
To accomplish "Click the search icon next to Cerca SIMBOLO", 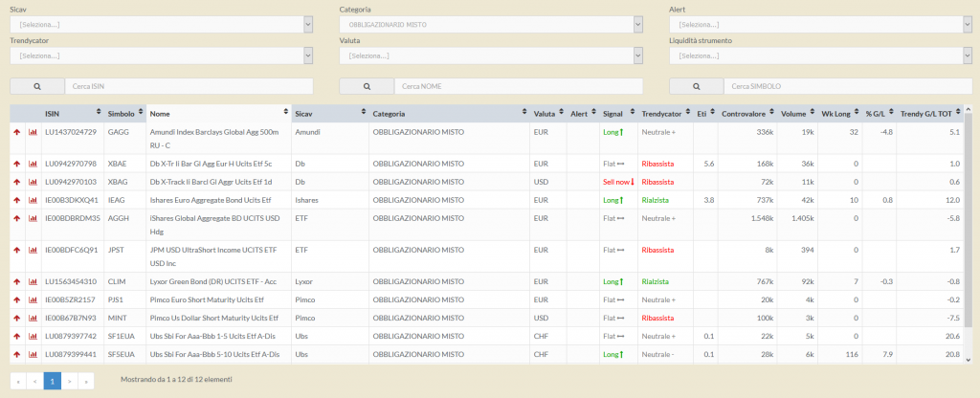I will click(696, 86).
